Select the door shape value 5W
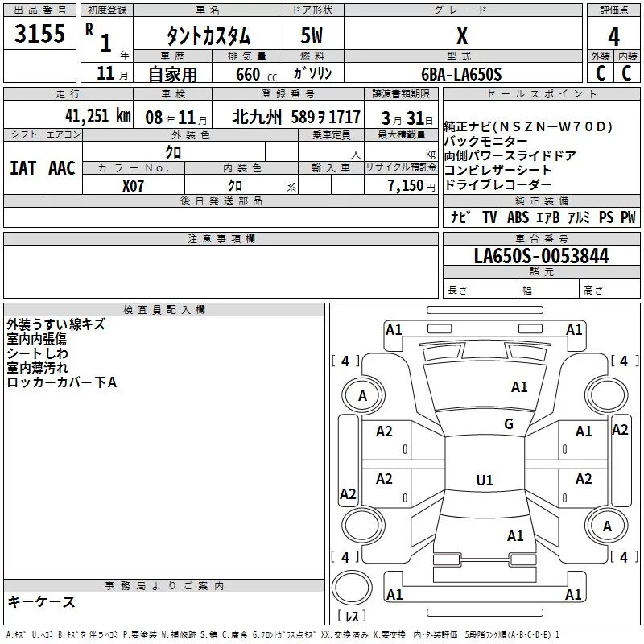 coord(312,35)
